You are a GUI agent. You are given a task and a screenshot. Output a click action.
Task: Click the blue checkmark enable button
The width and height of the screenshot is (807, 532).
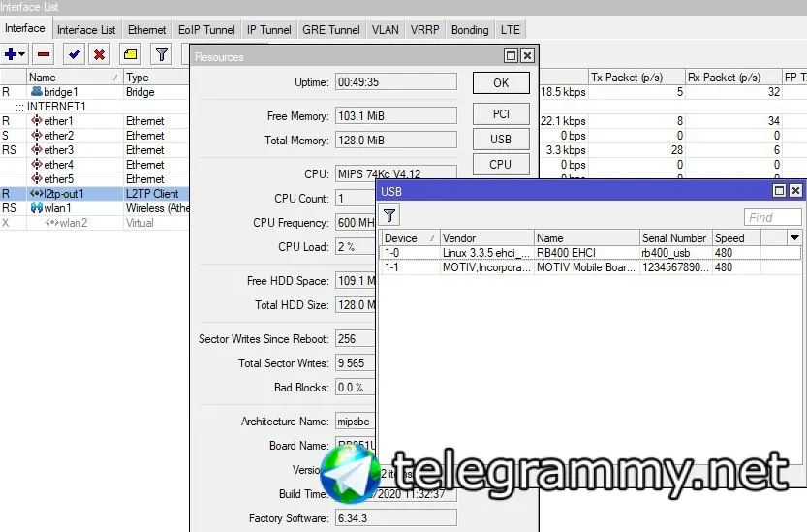[74, 54]
